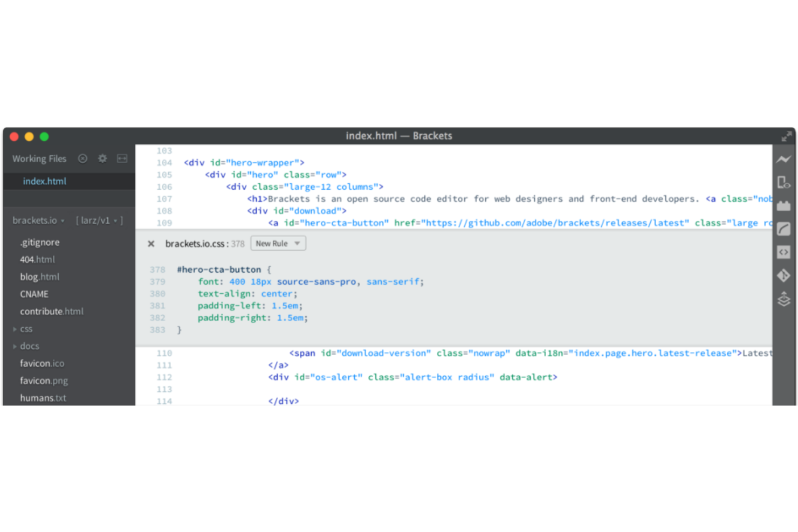This screenshot has height=532, width=798.
Task: Click the Live Preview lightning bolt icon
Action: click(784, 158)
